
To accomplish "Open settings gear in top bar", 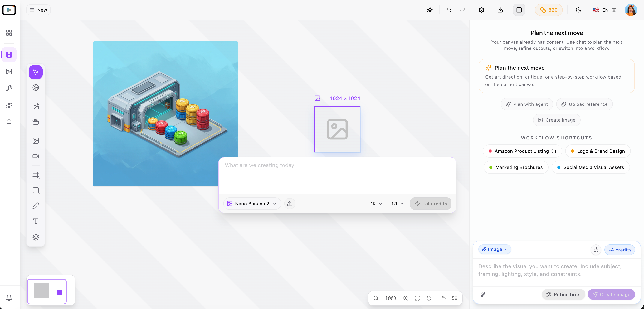I will pos(481,10).
